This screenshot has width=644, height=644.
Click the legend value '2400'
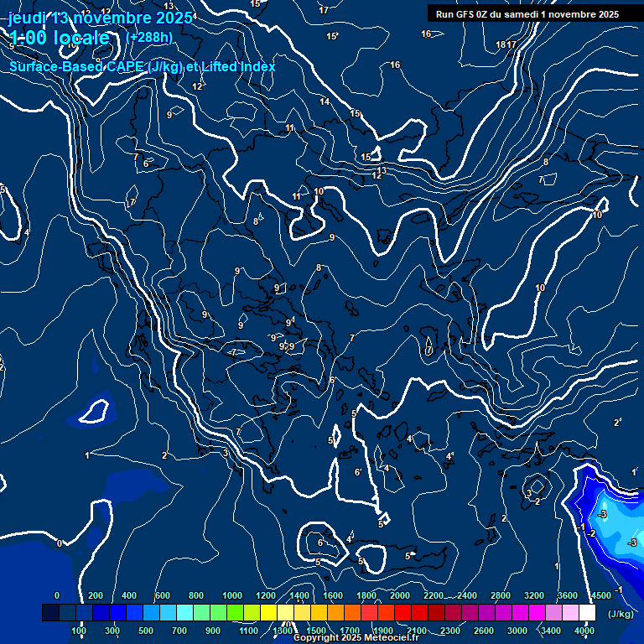(x=467, y=595)
